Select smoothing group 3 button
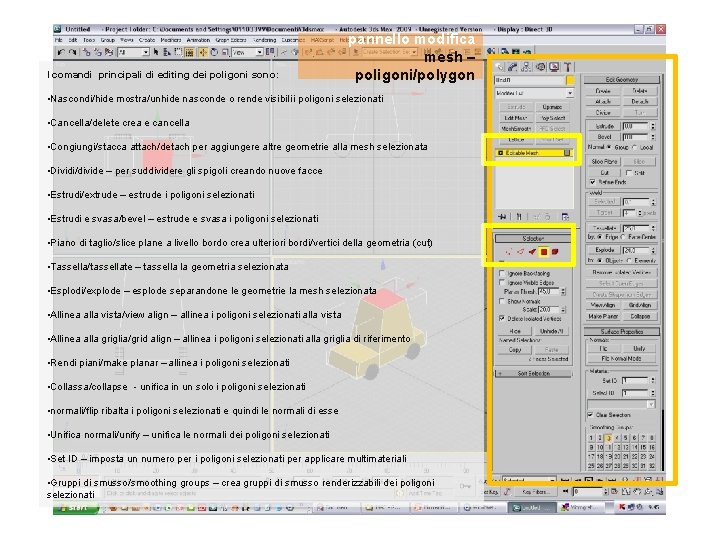The height and width of the screenshot is (540, 720). (x=608, y=438)
